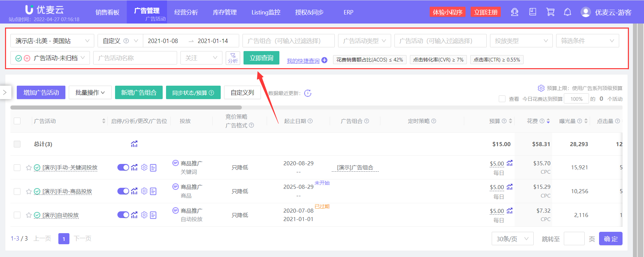Open the 关注 dropdown
Viewport: 644px width, 257px height.
[201, 58]
